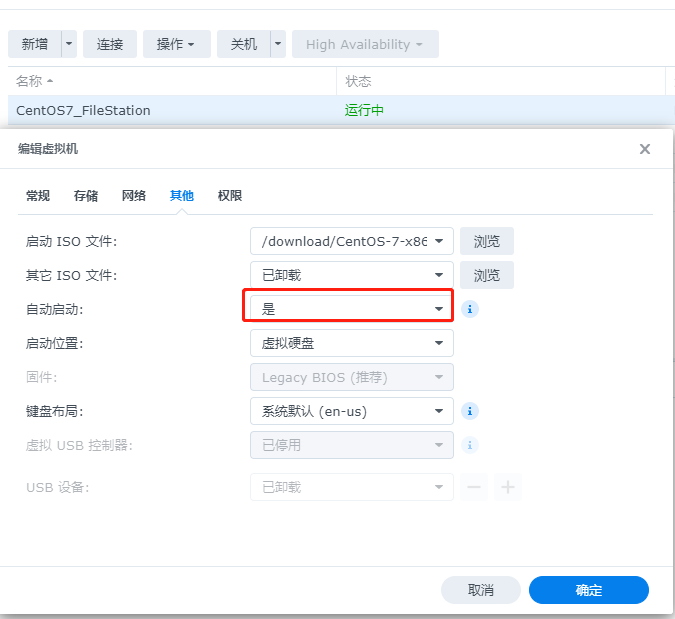Click 浏览 beside 启动 ISO 文件
Screen dimensions: 675x619
pyautogui.click(x=487, y=241)
